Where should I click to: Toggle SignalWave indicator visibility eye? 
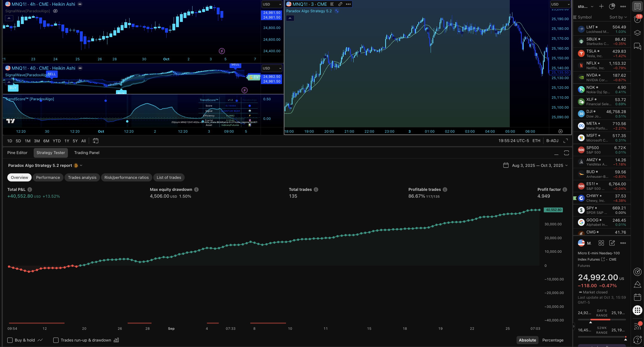pyautogui.click(x=55, y=11)
